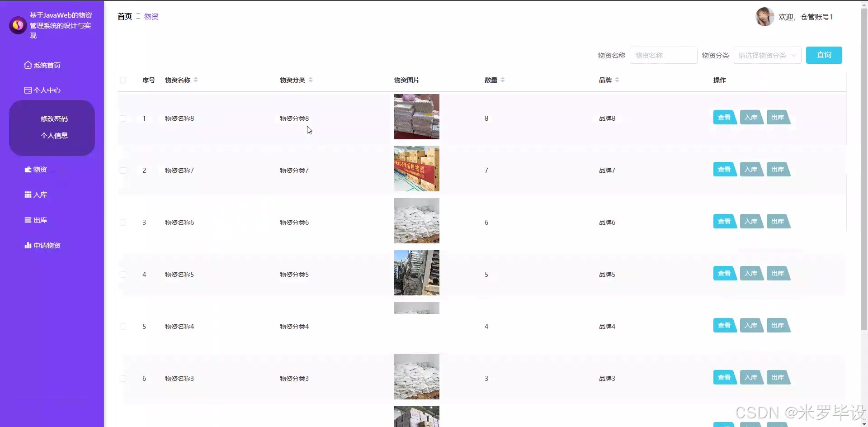The width and height of the screenshot is (868, 427).
Task: Click 入库 button for 物资名称8
Action: (751, 117)
